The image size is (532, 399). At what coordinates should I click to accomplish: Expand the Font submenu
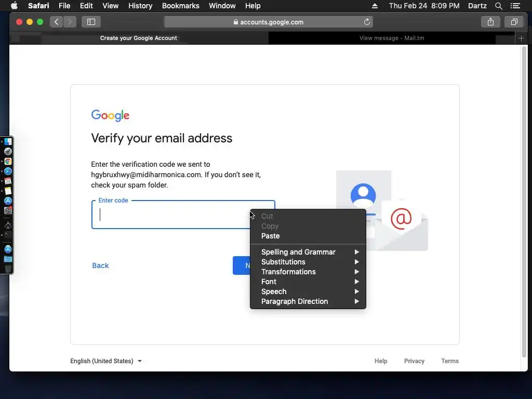tap(308, 281)
